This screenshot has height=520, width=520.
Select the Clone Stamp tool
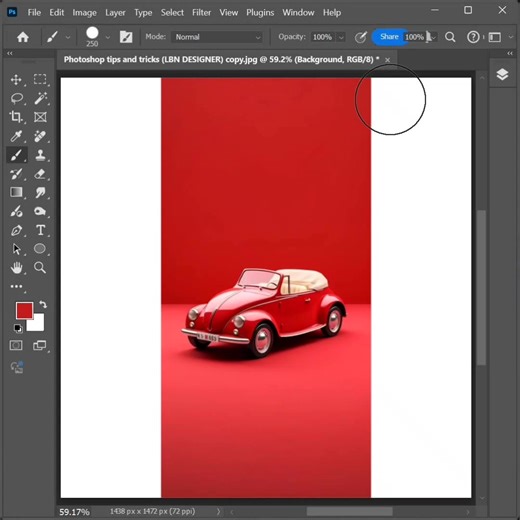[x=40, y=155]
